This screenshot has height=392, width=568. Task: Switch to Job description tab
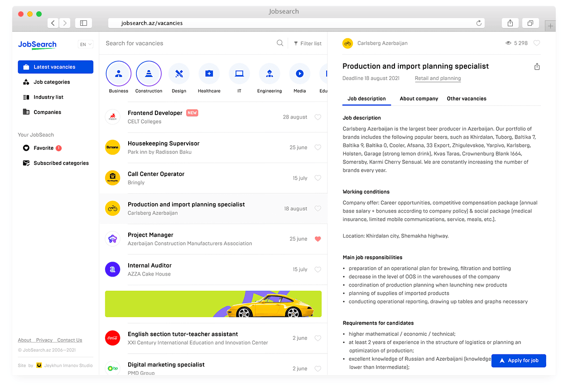point(366,99)
